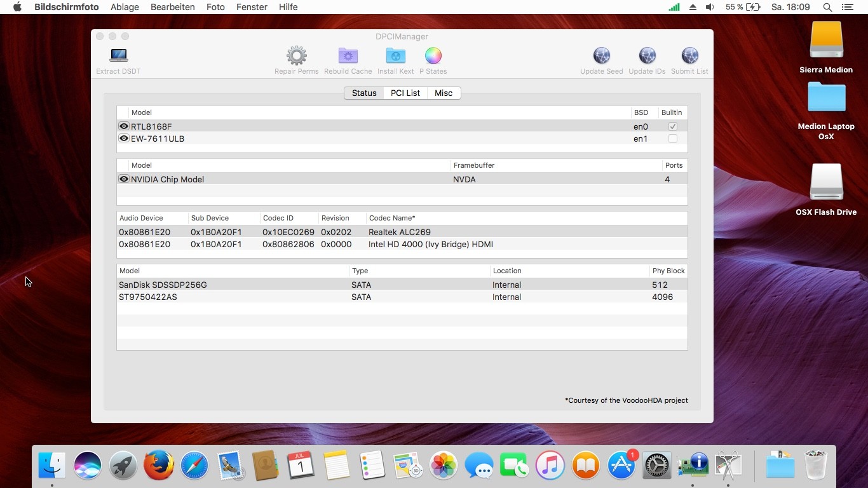Toggle Builtin checkbox for RTL8168F
The height and width of the screenshot is (488, 868).
click(672, 126)
